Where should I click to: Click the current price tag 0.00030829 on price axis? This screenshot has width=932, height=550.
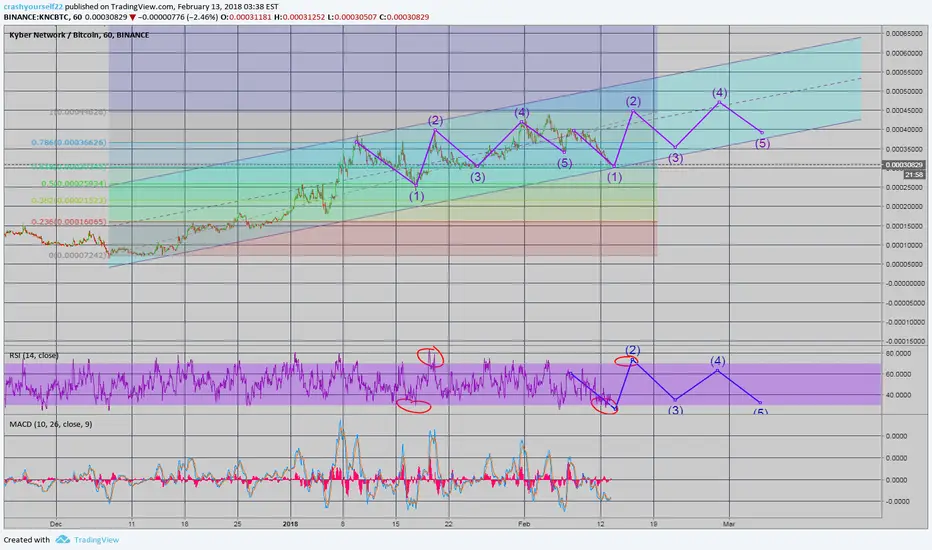903,165
